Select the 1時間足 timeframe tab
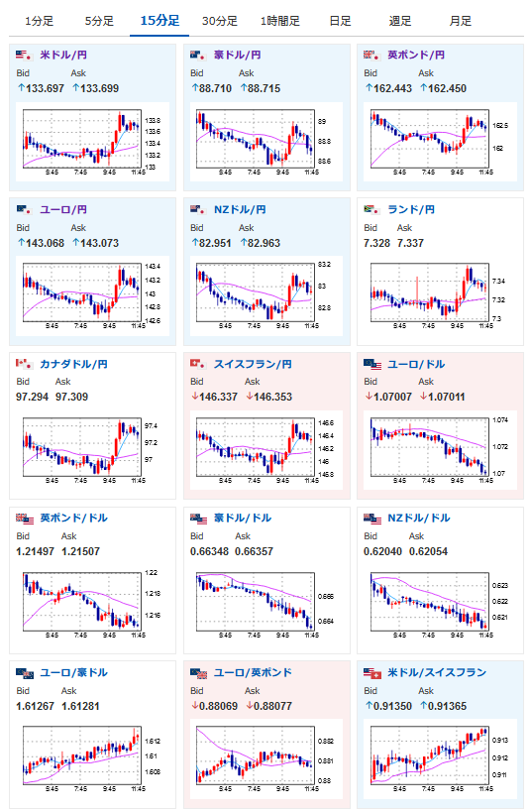Viewport: 530px width, 812px height. (280, 21)
